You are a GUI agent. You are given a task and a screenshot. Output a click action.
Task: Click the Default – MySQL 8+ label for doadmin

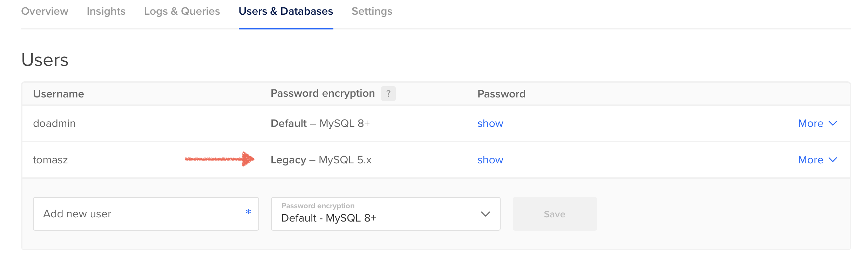320,123
